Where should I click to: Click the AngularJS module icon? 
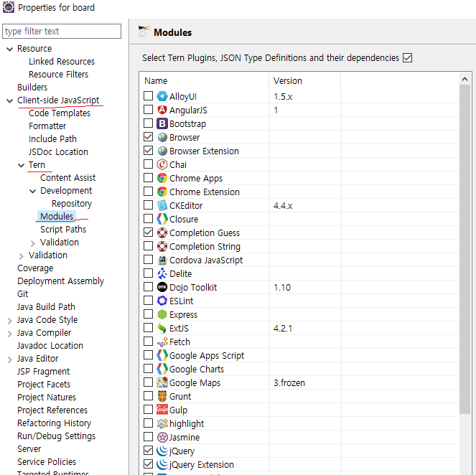(162, 110)
